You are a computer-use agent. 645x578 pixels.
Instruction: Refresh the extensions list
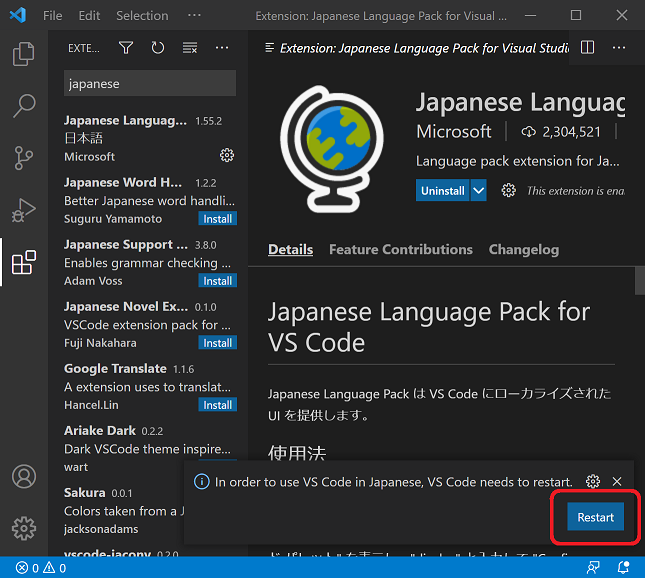pyautogui.click(x=158, y=48)
